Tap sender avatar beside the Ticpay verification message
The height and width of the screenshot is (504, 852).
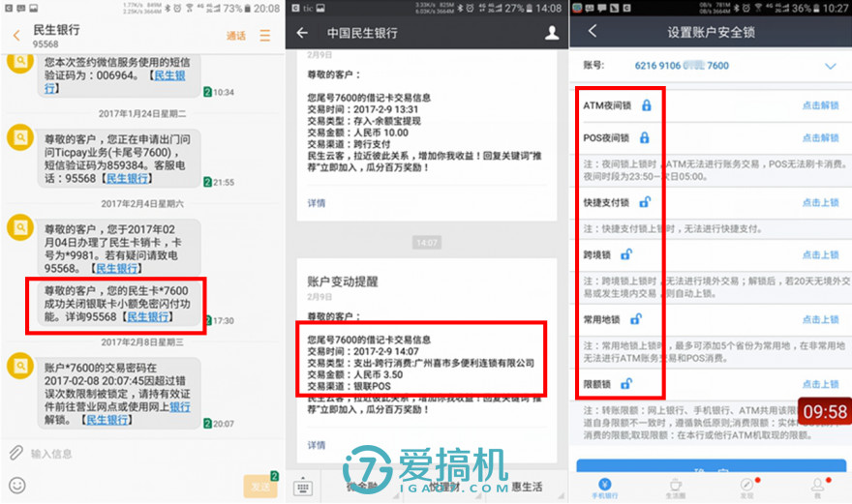pos(20,138)
